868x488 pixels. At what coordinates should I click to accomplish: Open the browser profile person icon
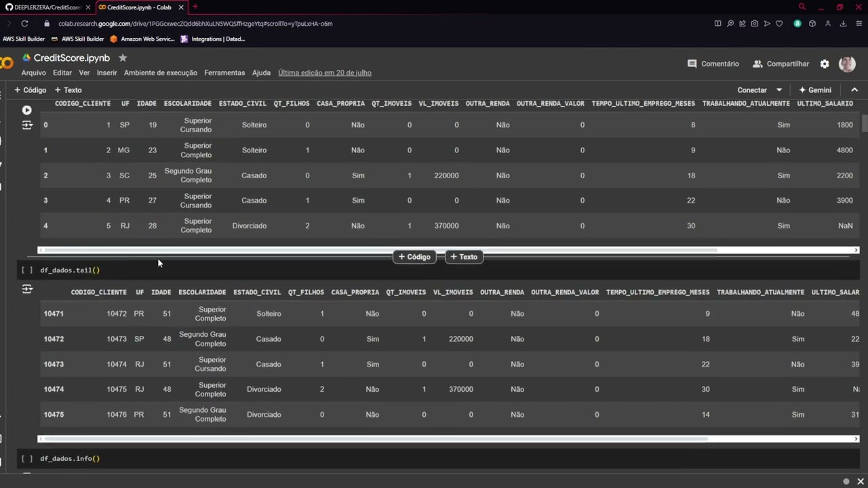(x=828, y=24)
